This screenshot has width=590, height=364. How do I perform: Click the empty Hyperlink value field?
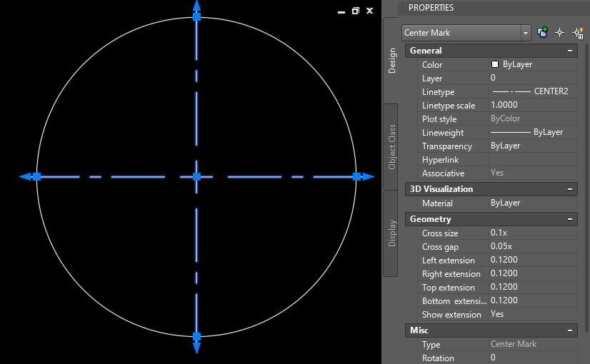pos(533,159)
